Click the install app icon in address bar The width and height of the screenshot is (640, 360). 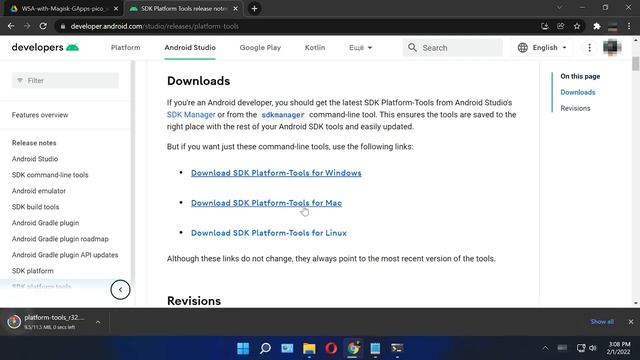click(544, 26)
